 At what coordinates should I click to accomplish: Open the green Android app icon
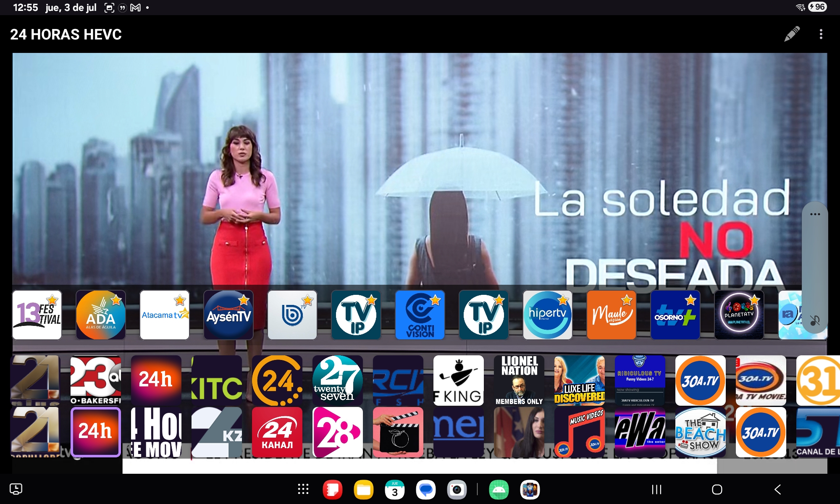tap(499, 490)
